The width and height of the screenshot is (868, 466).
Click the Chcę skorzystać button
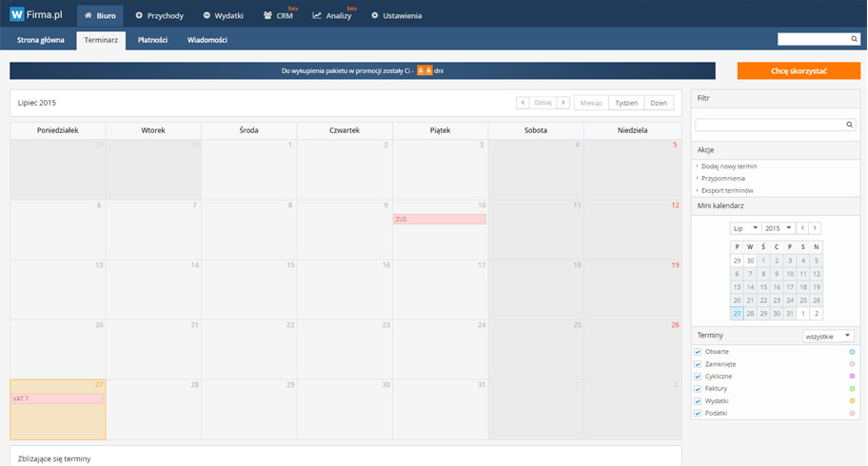799,71
